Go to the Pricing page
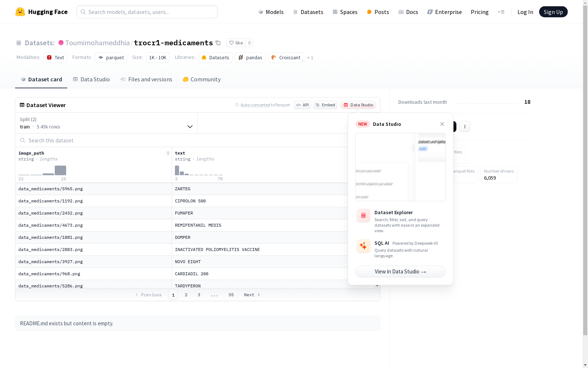This screenshot has height=368, width=588. [480, 12]
